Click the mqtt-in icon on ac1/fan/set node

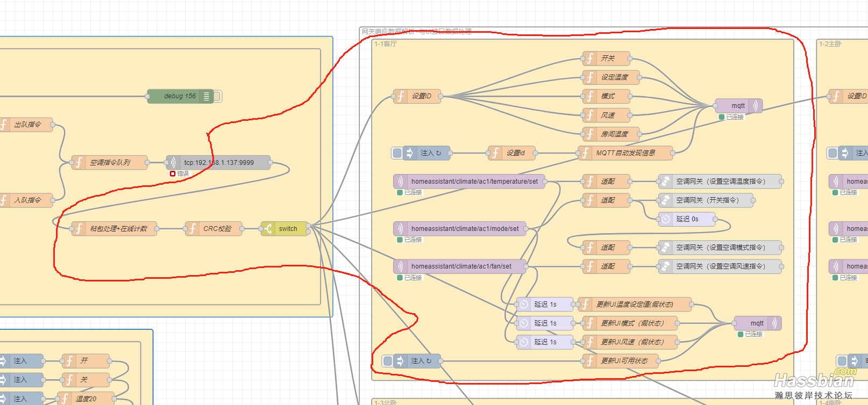(x=401, y=266)
